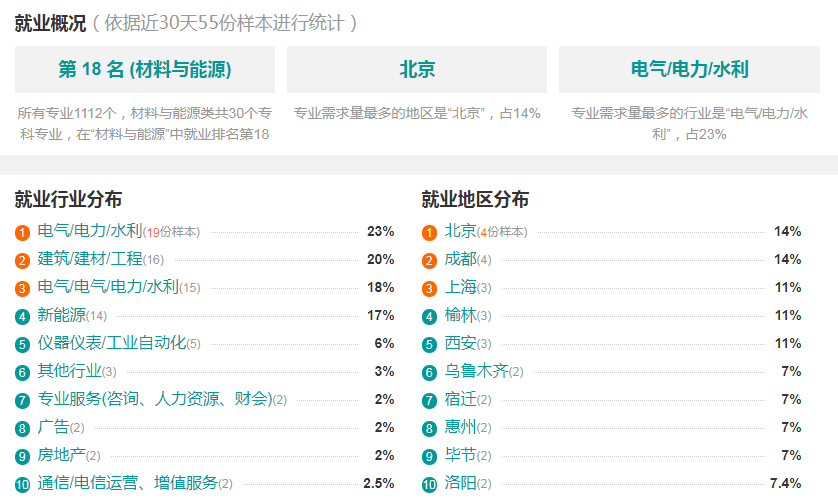Open the 宿迁 region link

pyautogui.click(x=460, y=399)
